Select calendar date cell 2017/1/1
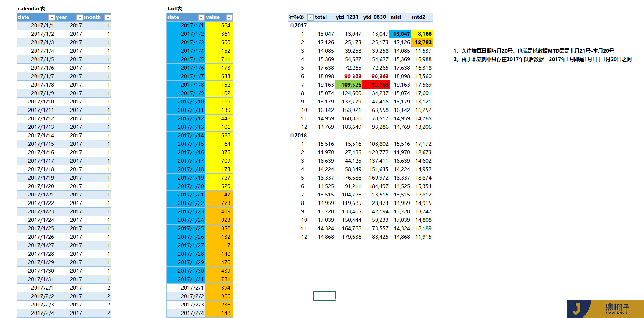The height and width of the screenshot is (318, 644). [x=36, y=25]
